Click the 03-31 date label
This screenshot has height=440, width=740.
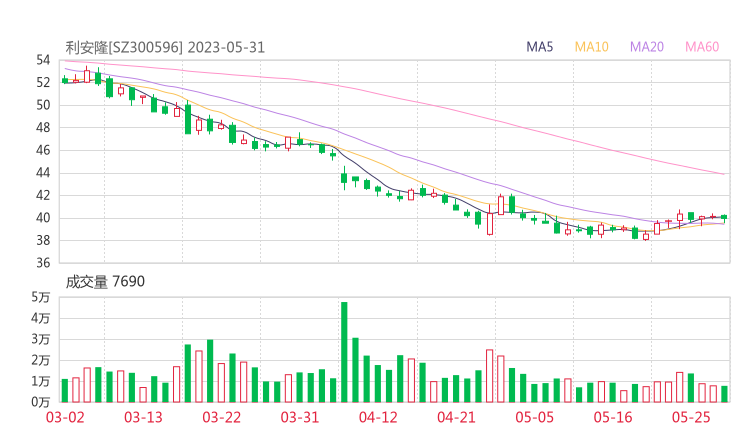click(x=300, y=417)
